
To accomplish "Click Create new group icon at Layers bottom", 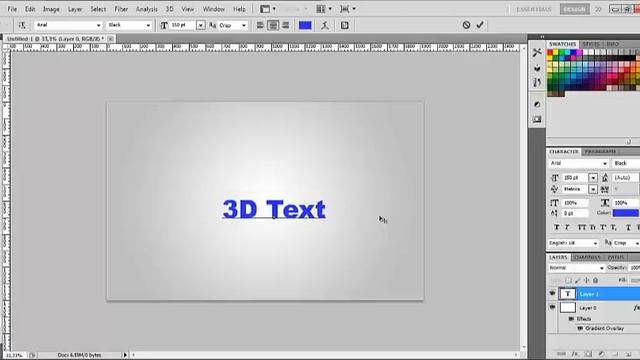I will coord(615,354).
